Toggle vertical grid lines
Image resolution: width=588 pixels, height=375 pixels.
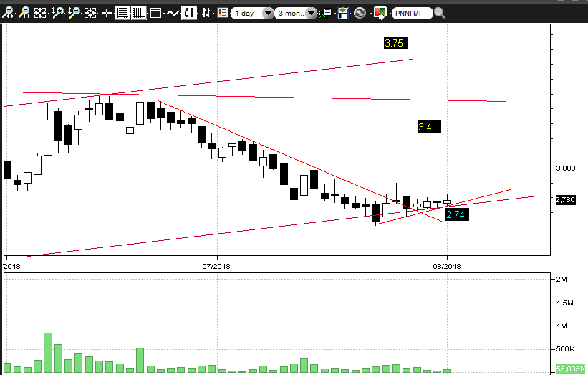pos(139,13)
